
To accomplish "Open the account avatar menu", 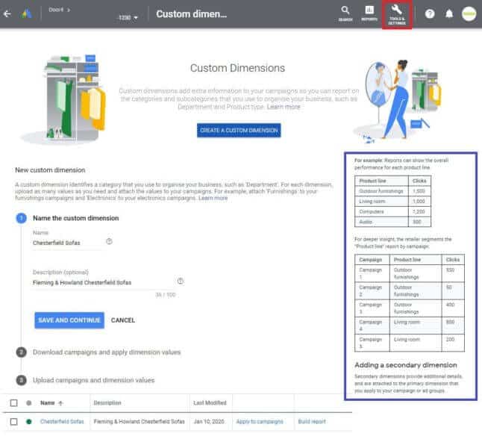I will point(469,14).
